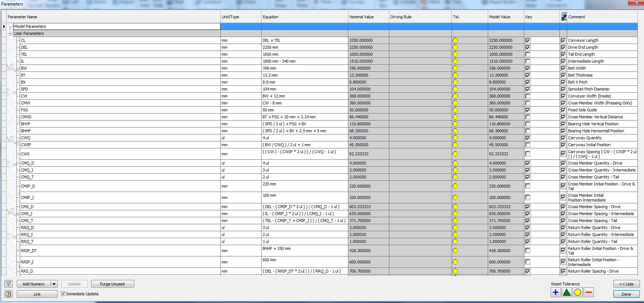Toggle Immediate Update checkbox
This screenshot has height=303, width=644.
63,294
